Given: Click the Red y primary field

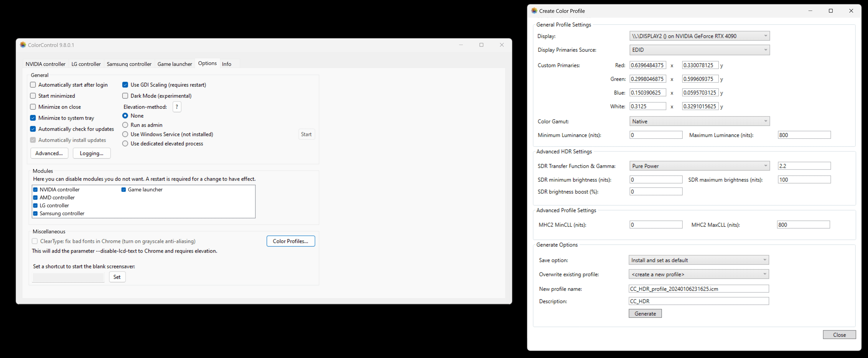Looking at the screenshot, I should (x=700, y=65).
